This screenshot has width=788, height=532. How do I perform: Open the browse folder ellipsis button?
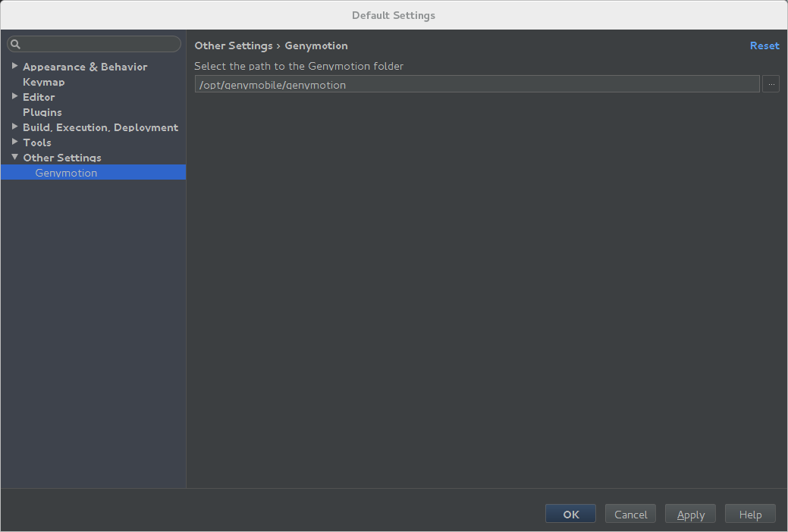(x=771, y=84)
